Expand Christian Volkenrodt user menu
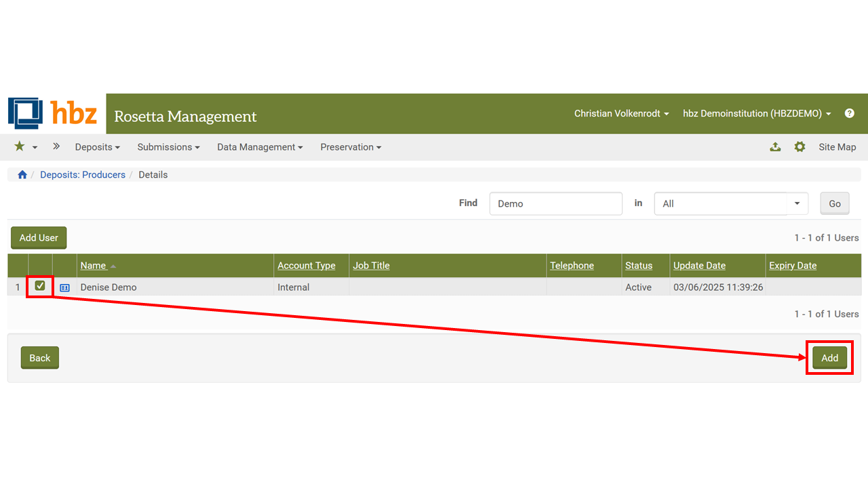 point(621,113)
